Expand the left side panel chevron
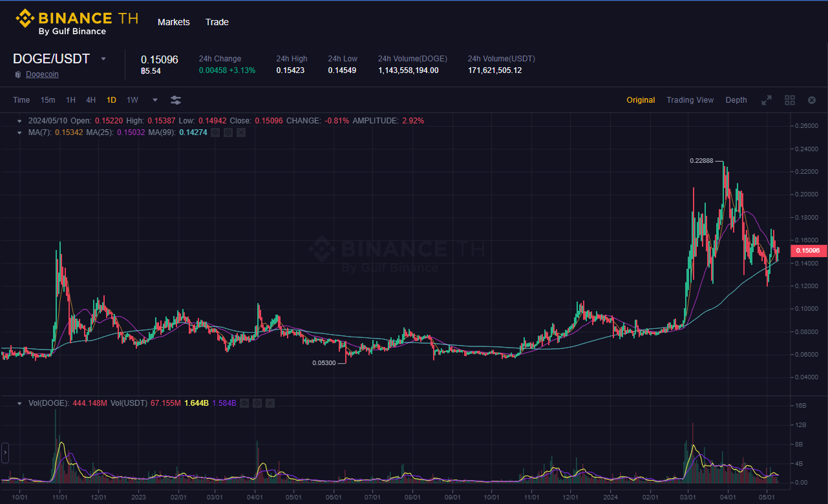Screen dimensions: 828x504 click(5, 453)
